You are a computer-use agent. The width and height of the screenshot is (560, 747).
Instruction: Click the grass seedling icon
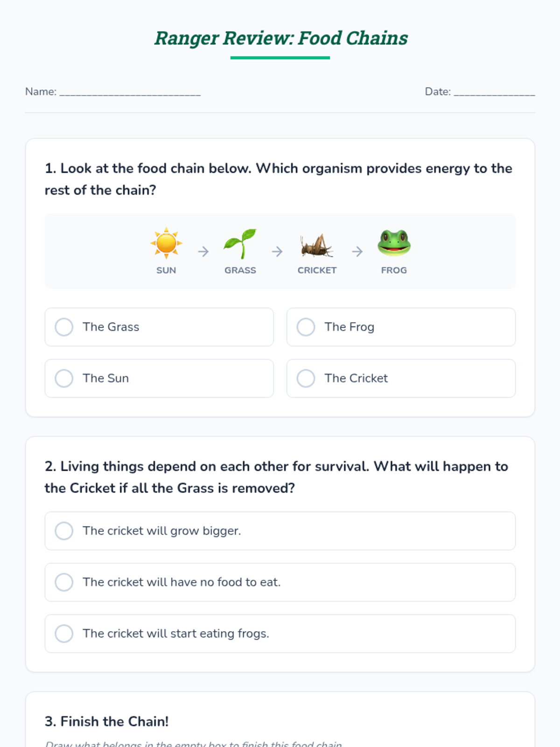240,243
